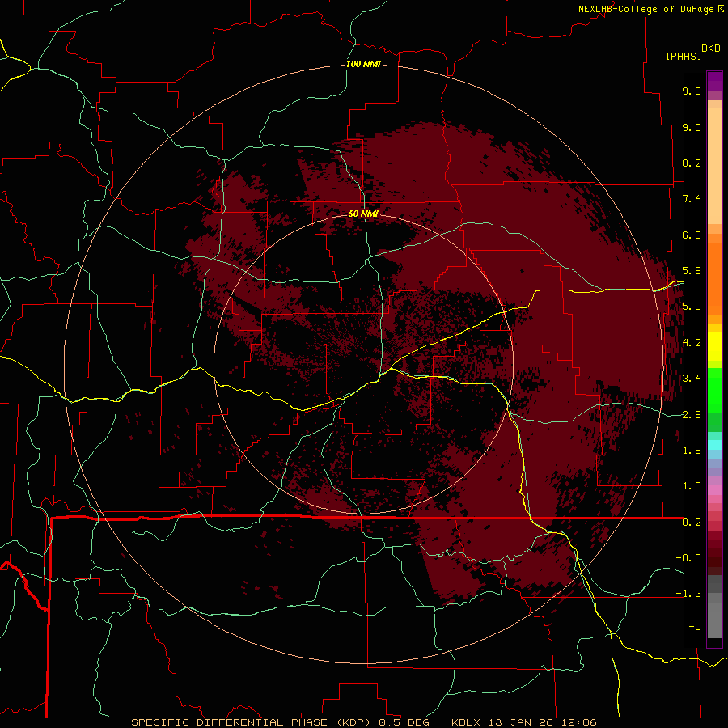Click the 9.8 value on color scale
Screen dimensions: 728x728
[692, 91]
